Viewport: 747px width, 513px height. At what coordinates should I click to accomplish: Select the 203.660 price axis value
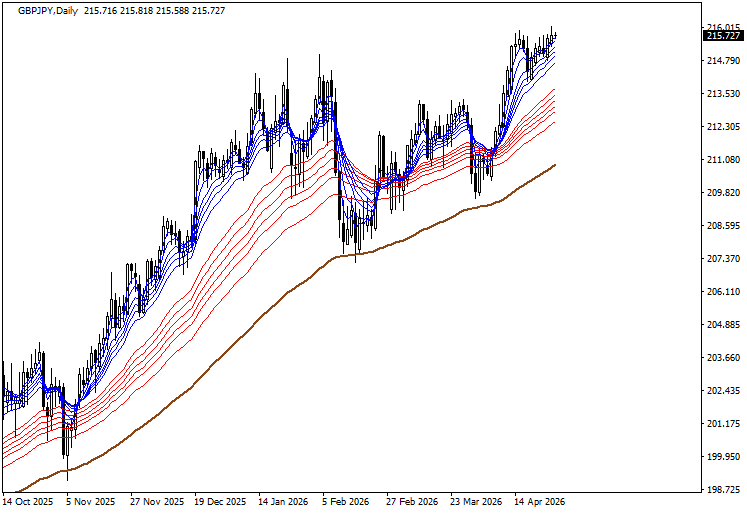click(723, 358)
